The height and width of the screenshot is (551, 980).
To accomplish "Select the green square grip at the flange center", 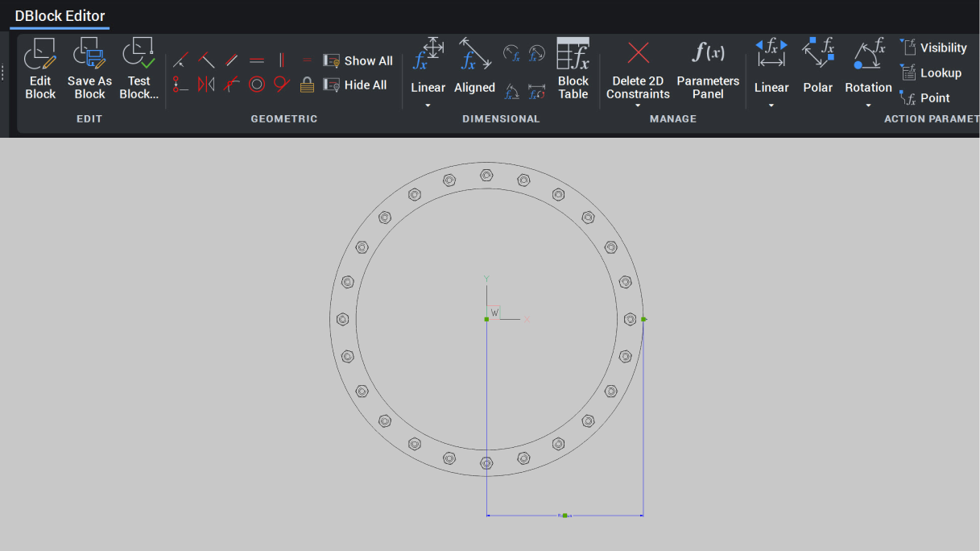I will click(486, 319).
